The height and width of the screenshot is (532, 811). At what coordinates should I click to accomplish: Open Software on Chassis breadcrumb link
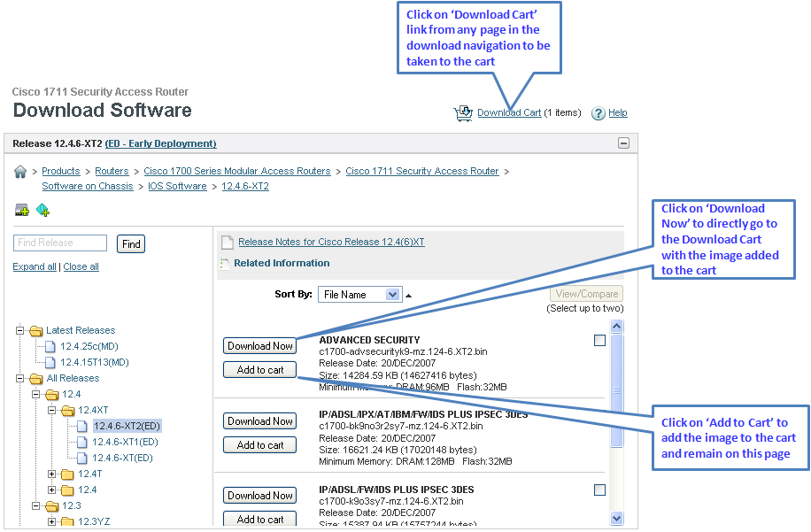(88, 186)
